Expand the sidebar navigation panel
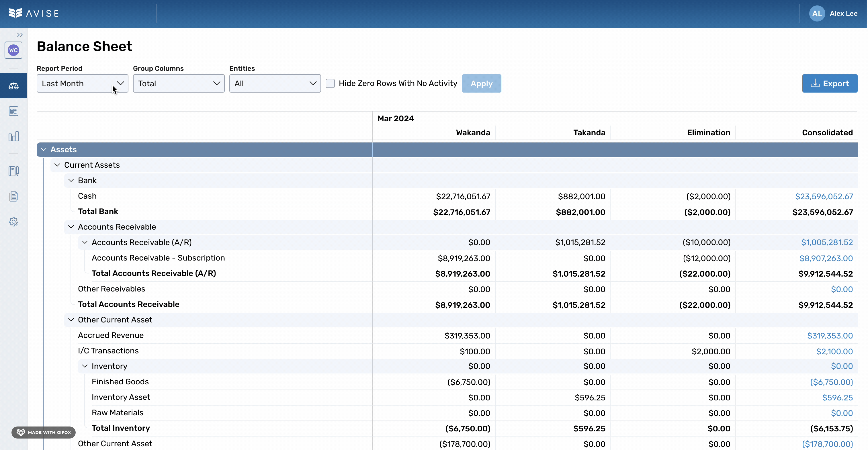 (19, 34)
